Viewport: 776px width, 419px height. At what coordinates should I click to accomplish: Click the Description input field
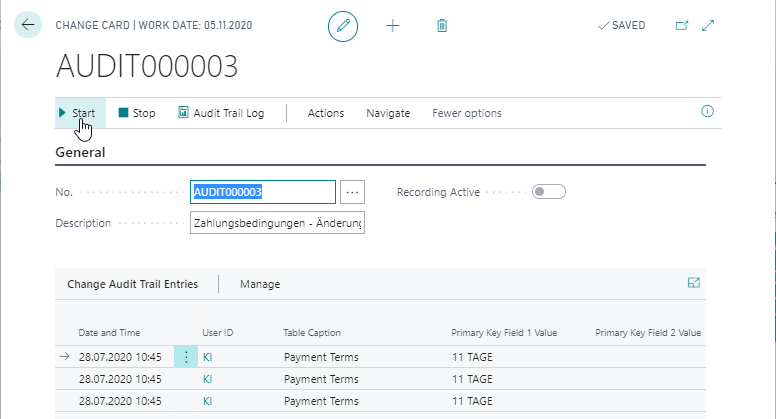coord(277,223)
